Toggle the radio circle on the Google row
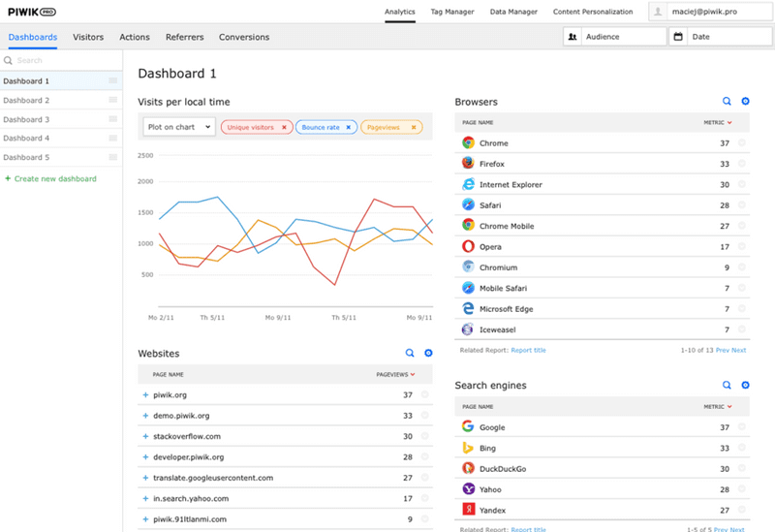The width and height of the screenshot is (775, 532). [742, 427]
